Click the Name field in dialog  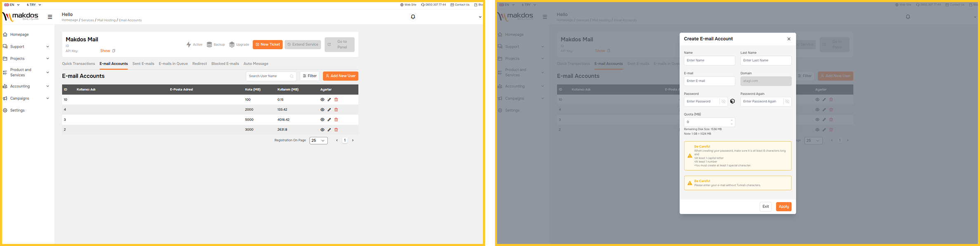[x=709, y=60]
